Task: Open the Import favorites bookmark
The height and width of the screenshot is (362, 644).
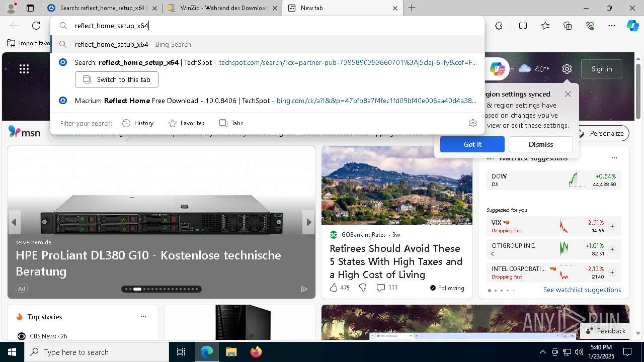Action: pyautogui.click(x=29, y=43)
